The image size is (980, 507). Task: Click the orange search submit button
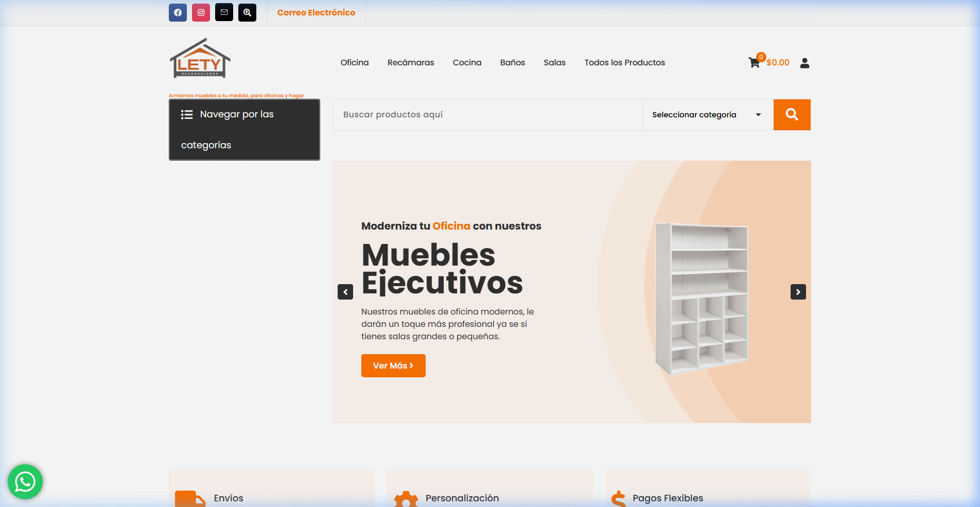pyautogui.click(x=792, y=115)
